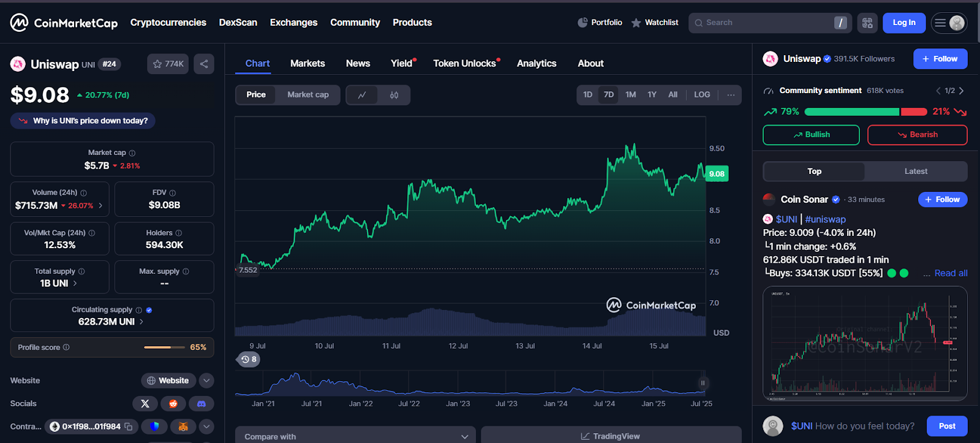Set chart range to 1M
The image size is (980, 443).
(631, 95)
